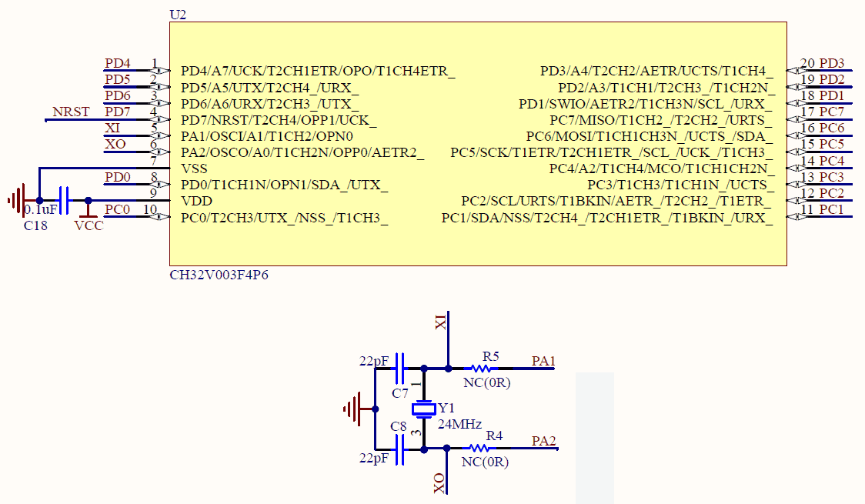The image size is (865, 504).
Task: Click the C18 capacitor symbol
Action: tap(64, 201)
